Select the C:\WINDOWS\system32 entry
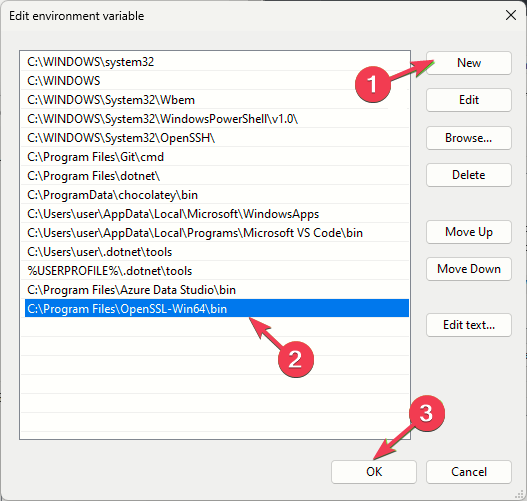Image resolution: width=527 pixels, height=501 pixels. 215,62
